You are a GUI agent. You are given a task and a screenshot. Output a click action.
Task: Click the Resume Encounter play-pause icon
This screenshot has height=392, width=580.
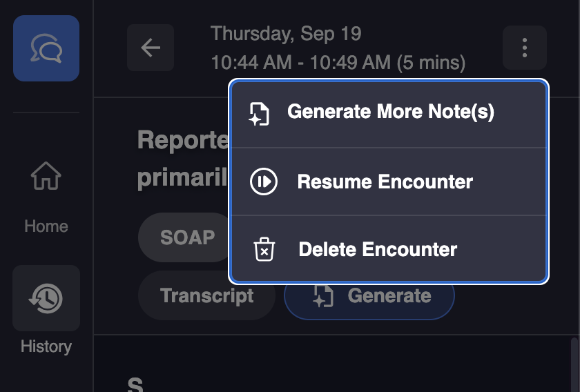263,182
